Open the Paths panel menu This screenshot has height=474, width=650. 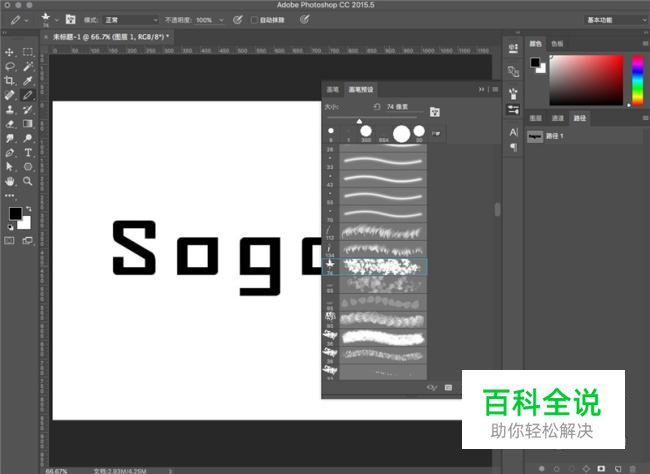pos(645,118)
